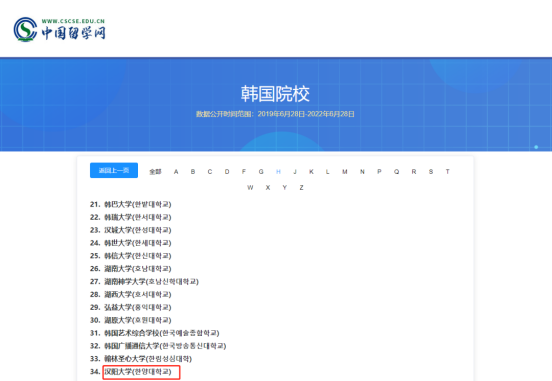Filter institutions by letter C
The image size is (552, 381).
point(210,172)
